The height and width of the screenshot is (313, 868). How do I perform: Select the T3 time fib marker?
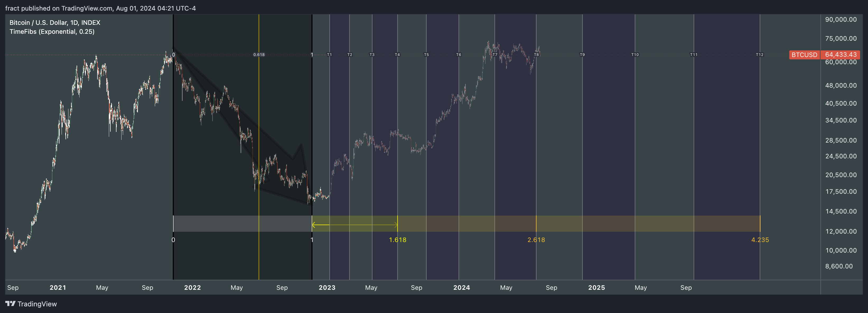372,55
